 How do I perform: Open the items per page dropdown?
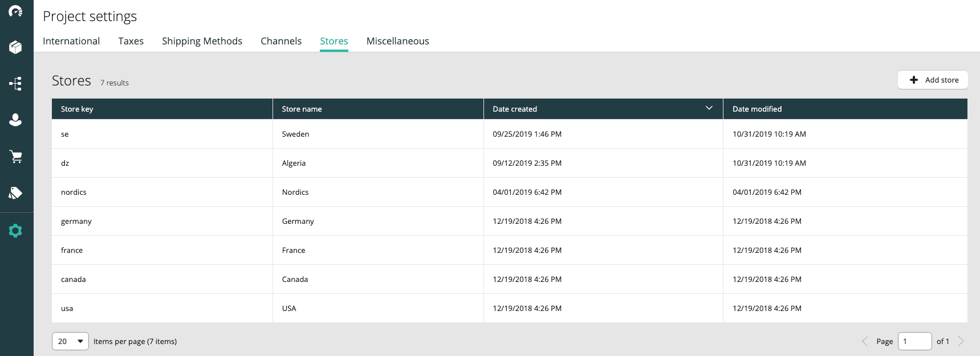(70, 341)
